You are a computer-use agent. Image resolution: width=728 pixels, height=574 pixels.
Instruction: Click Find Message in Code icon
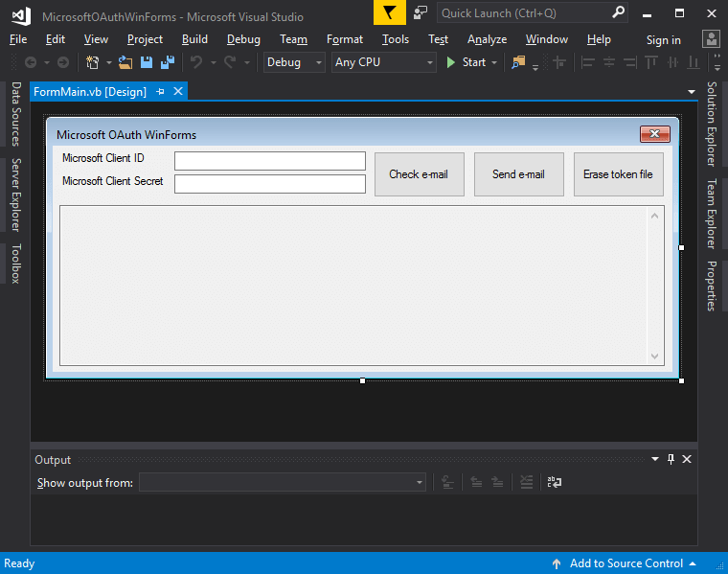[x=447, y=483]
